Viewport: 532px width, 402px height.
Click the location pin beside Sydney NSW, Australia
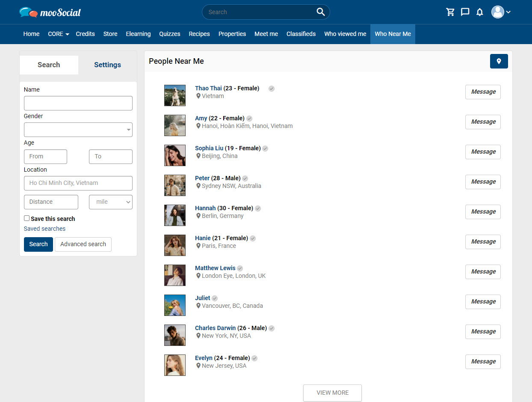(x=198, y=186)
